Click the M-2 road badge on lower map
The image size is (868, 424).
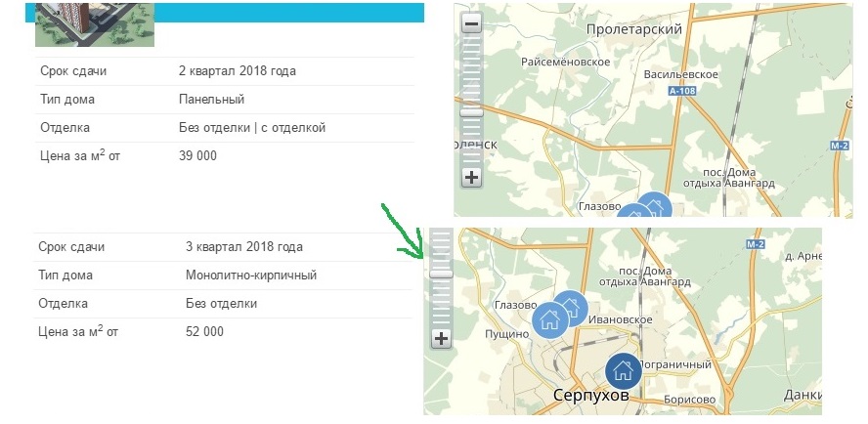[x=754, y=244]
